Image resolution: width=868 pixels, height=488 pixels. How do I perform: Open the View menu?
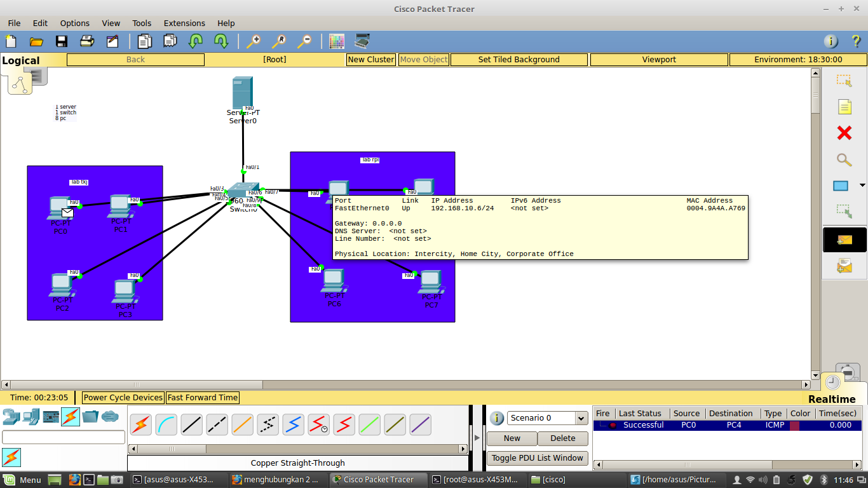pyautogui.click(x=111, y=23)
